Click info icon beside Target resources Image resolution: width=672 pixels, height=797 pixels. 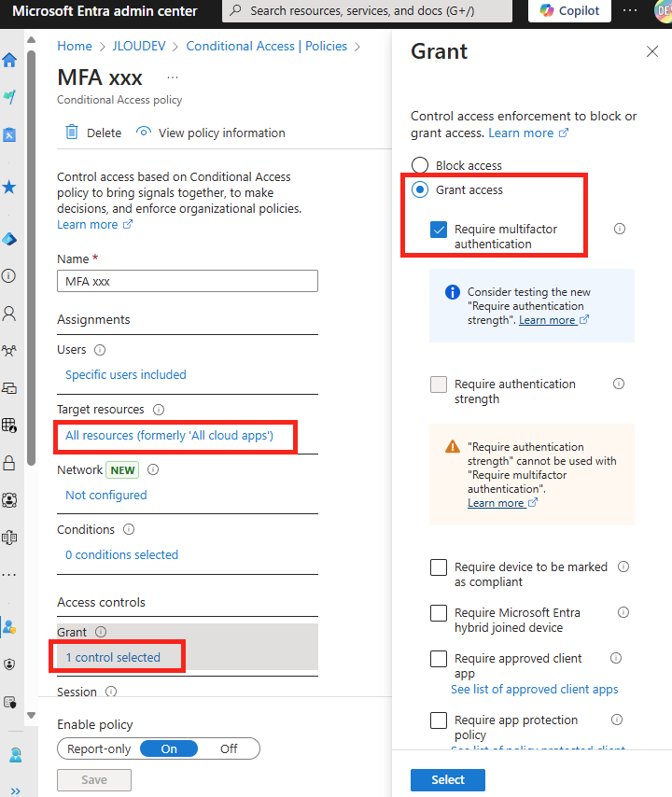pyautogui.click(x=159, y=409)
